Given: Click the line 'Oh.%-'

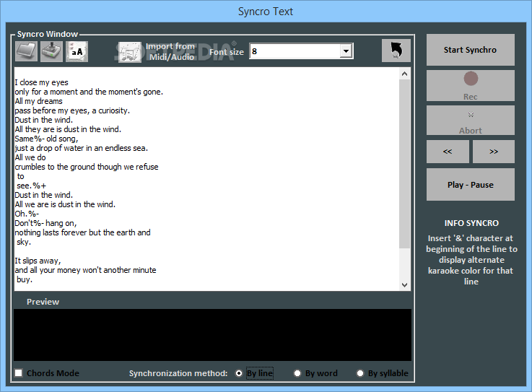Looking at the screenshot, I should [x=27, y=214].
